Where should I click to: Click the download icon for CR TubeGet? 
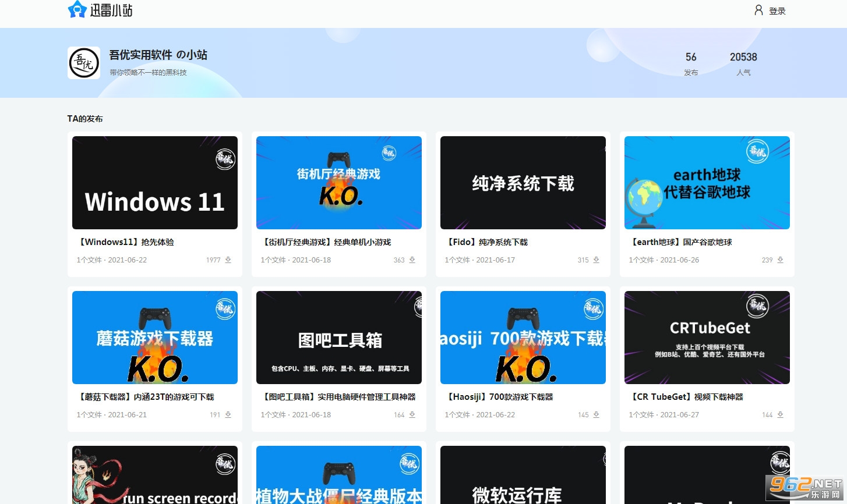click(781, 415)
